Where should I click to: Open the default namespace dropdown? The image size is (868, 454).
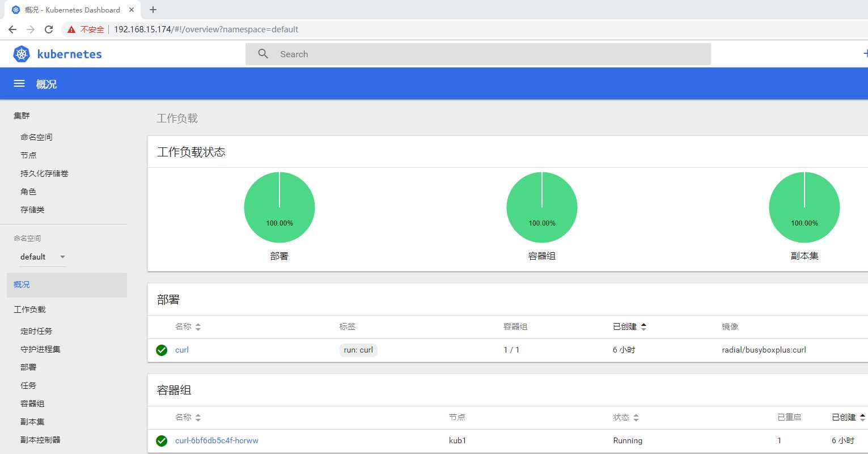[43, 257]
